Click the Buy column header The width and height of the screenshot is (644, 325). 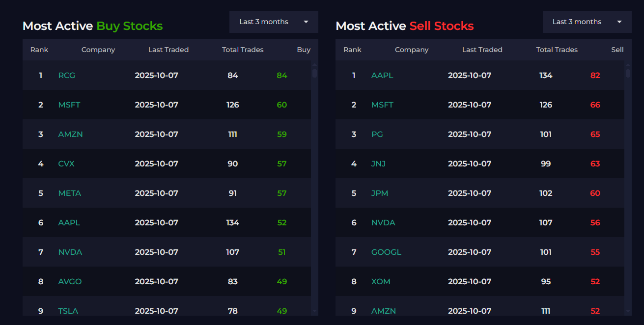(x=304, y=50)
